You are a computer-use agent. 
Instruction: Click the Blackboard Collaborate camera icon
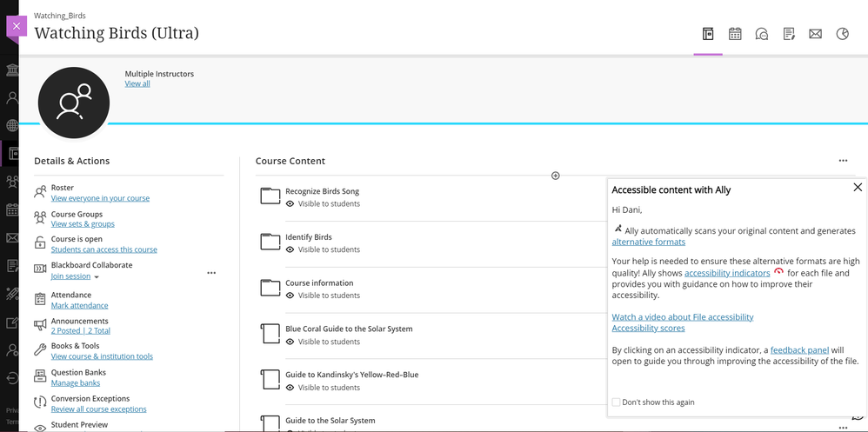click(x=40, y=269)
